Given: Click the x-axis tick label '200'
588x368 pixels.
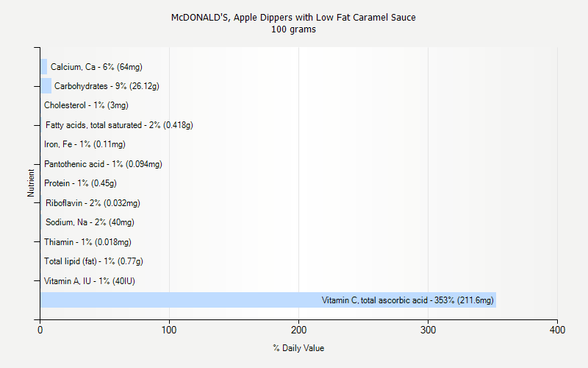Looking at the screenshot, I should 298,330.
